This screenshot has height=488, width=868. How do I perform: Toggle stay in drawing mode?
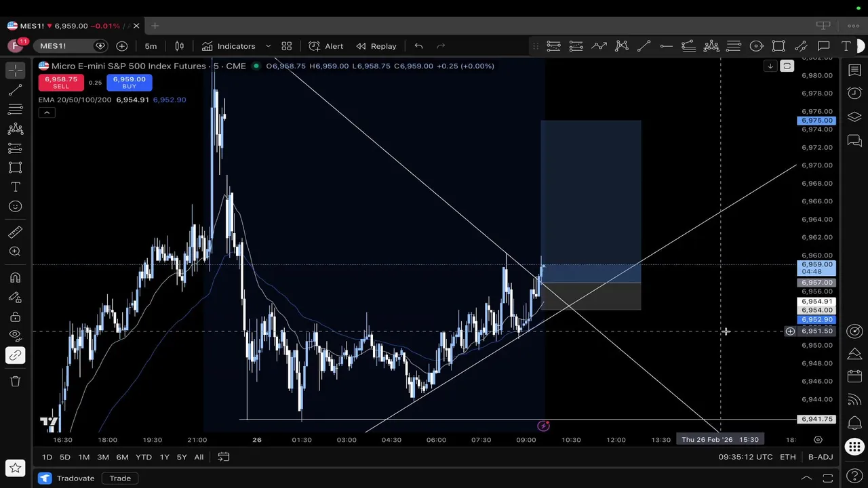pos(15,297)
